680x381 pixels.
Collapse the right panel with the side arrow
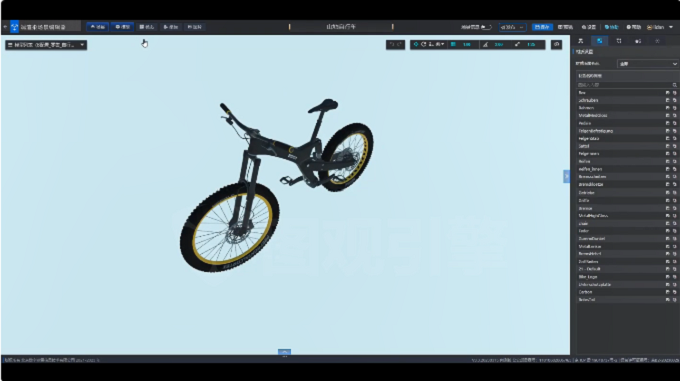(x=566, y=176)
